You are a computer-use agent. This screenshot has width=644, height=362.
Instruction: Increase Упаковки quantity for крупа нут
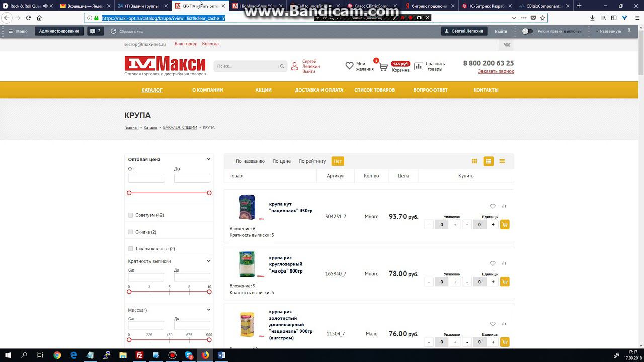(455, 225)
